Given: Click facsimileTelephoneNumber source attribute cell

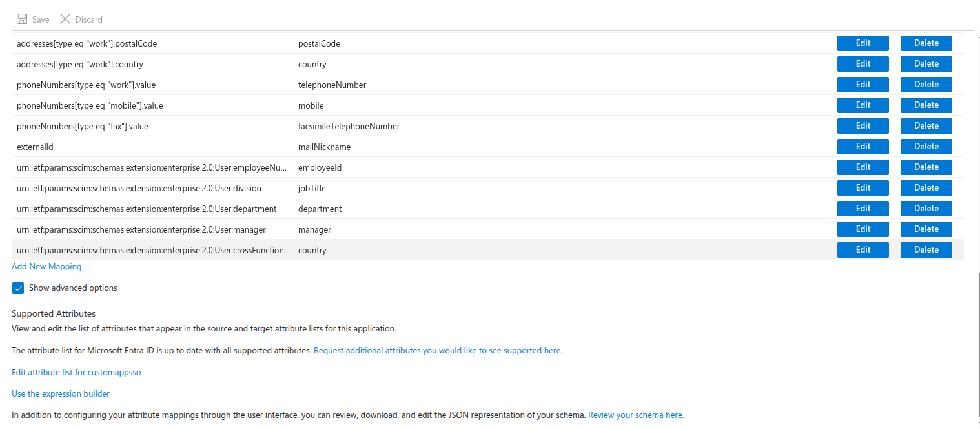Looking at the screenshot, I should (349, 127).
